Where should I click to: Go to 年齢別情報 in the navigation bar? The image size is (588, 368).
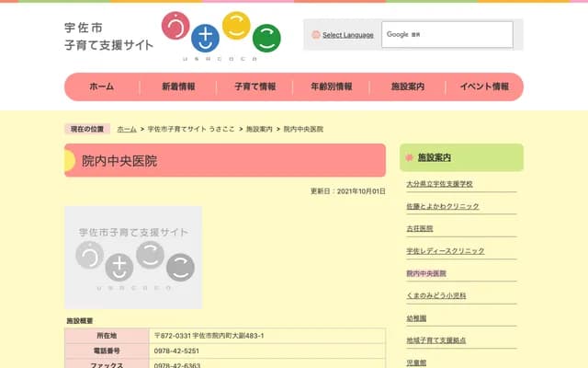click(331, 86)
